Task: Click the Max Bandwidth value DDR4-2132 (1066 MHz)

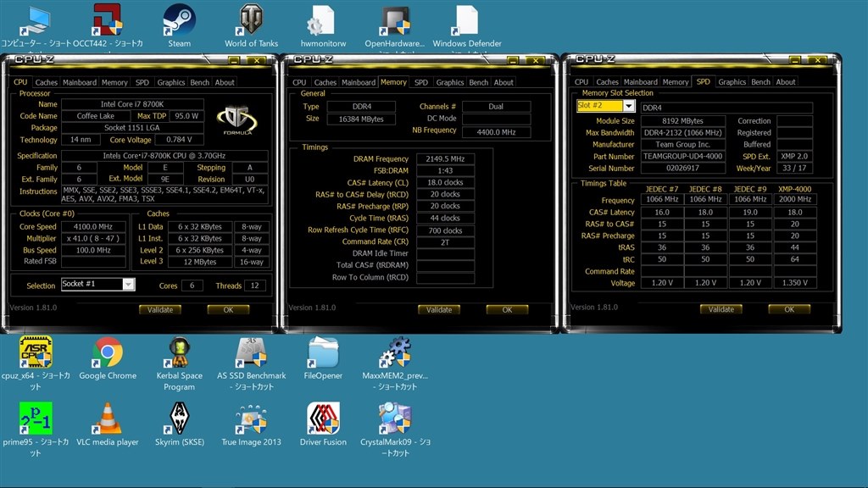Action: (682, 133)
